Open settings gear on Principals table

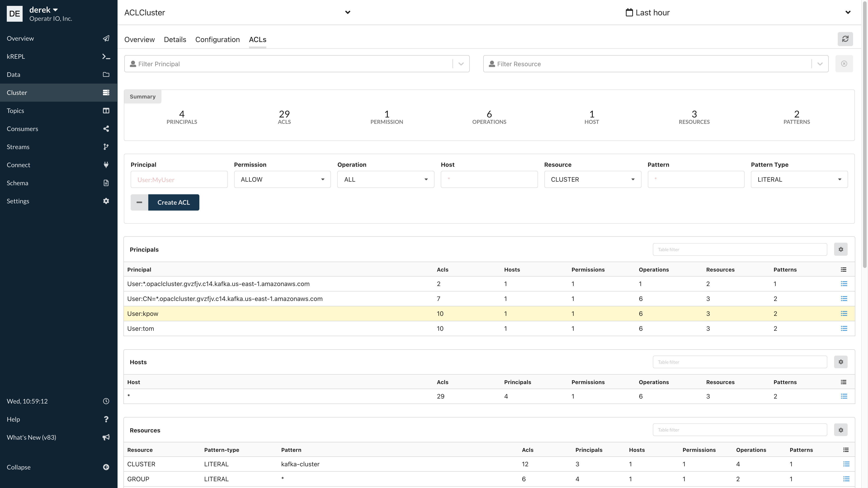coord(841,249)
